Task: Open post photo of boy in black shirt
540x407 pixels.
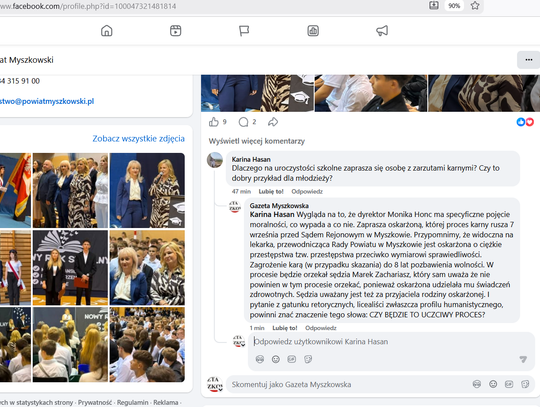Action: (x=371, y=93)
